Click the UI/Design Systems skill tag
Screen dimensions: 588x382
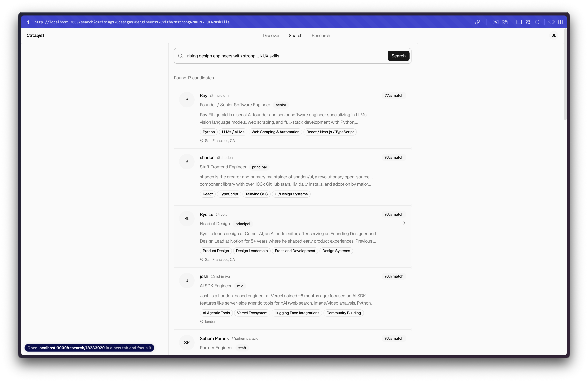pyautogui.click(x=291, y=194)
